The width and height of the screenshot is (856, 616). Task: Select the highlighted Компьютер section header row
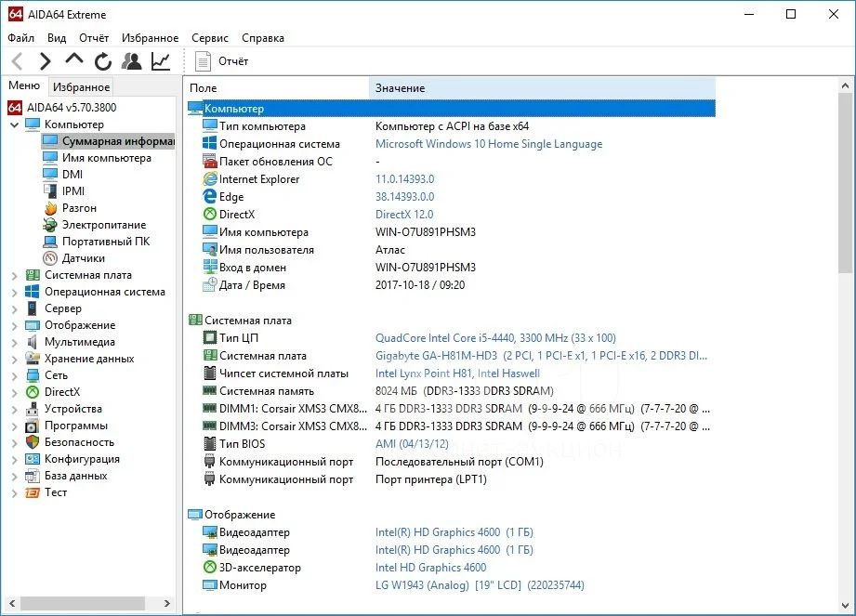pyautogui.click(x=451, y=109)
